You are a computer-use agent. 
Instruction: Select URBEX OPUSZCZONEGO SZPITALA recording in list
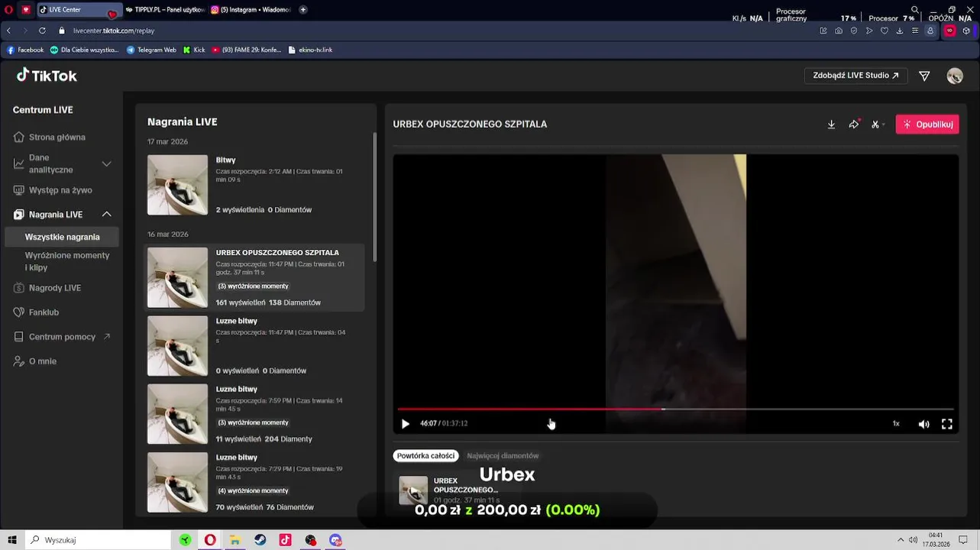(x=254, y=277)
